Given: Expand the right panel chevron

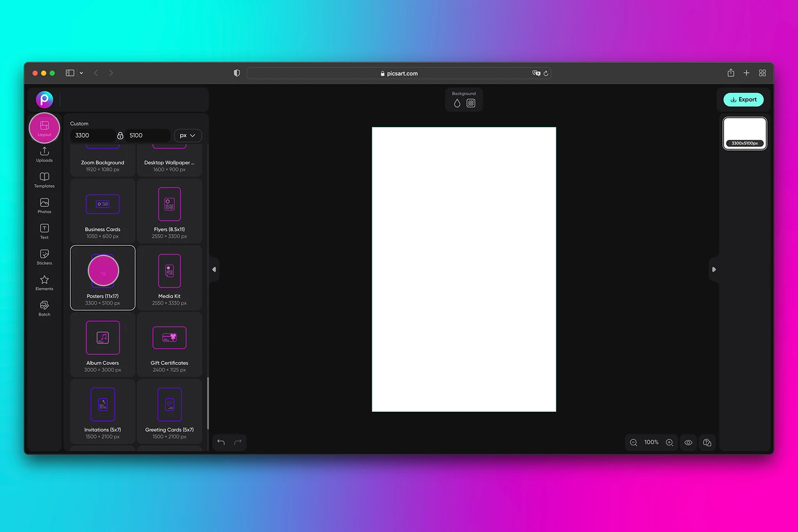Looking at the screenshot, I should [714, 270].
